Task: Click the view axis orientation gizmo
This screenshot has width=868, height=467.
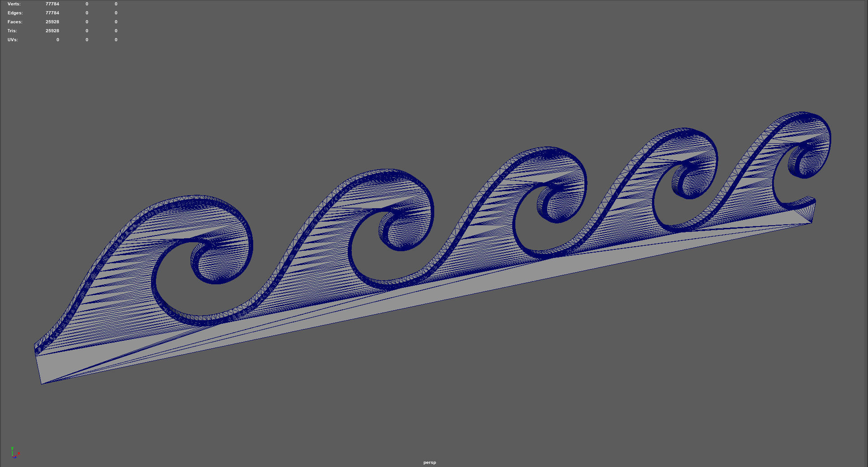Action: pos(14,453)
